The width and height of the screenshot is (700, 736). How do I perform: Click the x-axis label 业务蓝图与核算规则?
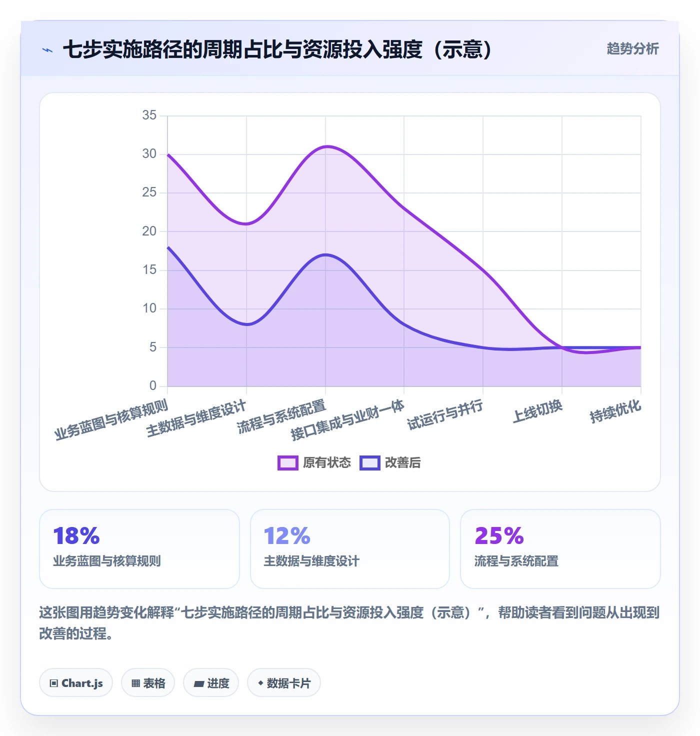pyautogui.click(x=111, y=420)
